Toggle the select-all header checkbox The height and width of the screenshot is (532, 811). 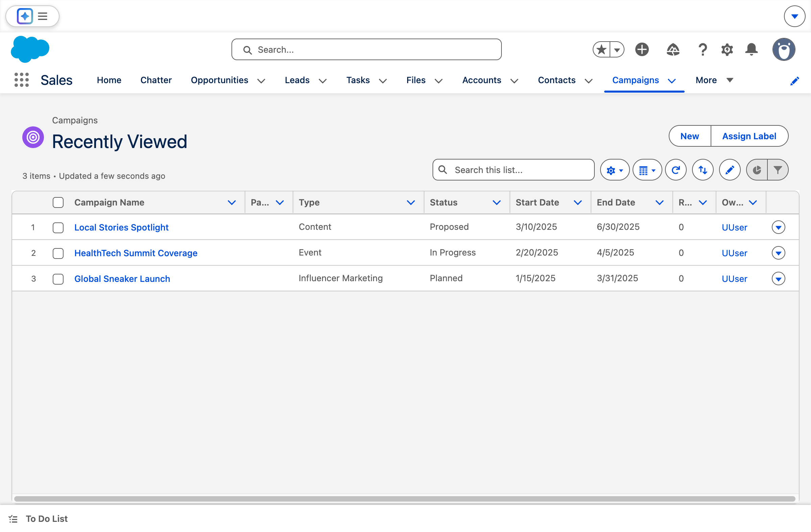(x=58, y=202)
